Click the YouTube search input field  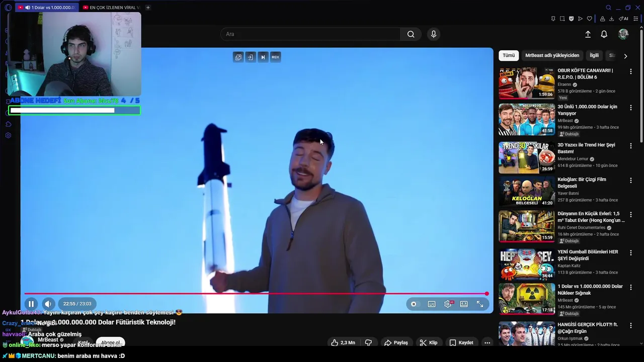(310, 34)
